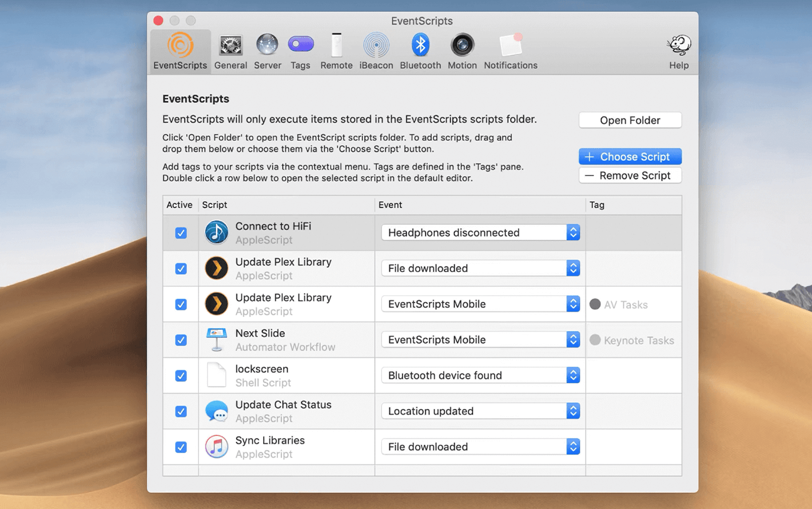This screenshot has width=812, height=509.
Task: Open the Headphones disconnected event dropdown
Action: (x=480, y=233)
